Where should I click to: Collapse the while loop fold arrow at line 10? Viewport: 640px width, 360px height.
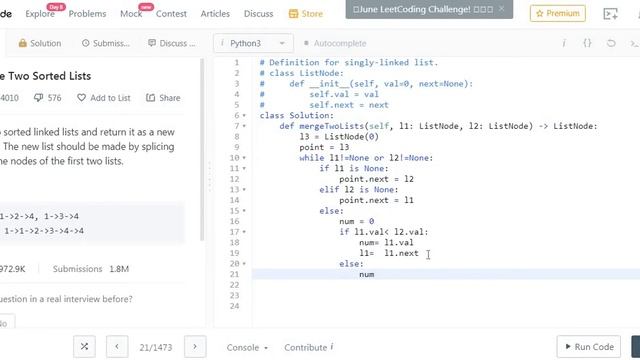tap(244, 158)
